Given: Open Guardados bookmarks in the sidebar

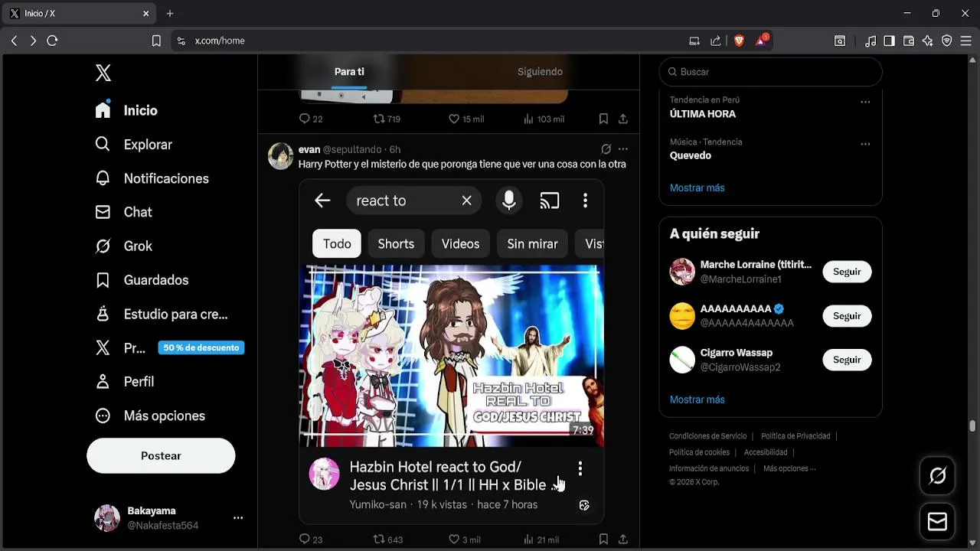Looking at the screenshot, I should point(141,280).
